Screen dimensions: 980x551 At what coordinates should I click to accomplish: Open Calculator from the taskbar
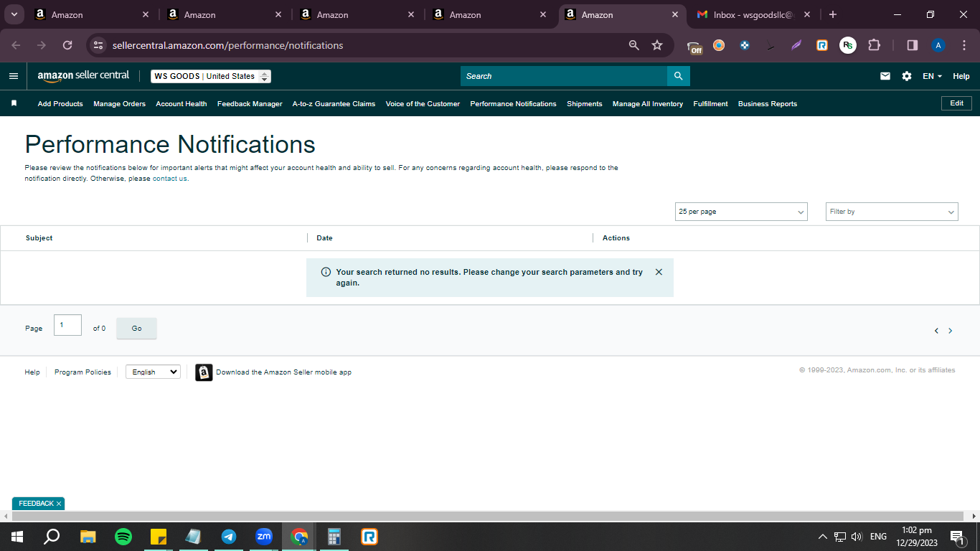(334, 537)
